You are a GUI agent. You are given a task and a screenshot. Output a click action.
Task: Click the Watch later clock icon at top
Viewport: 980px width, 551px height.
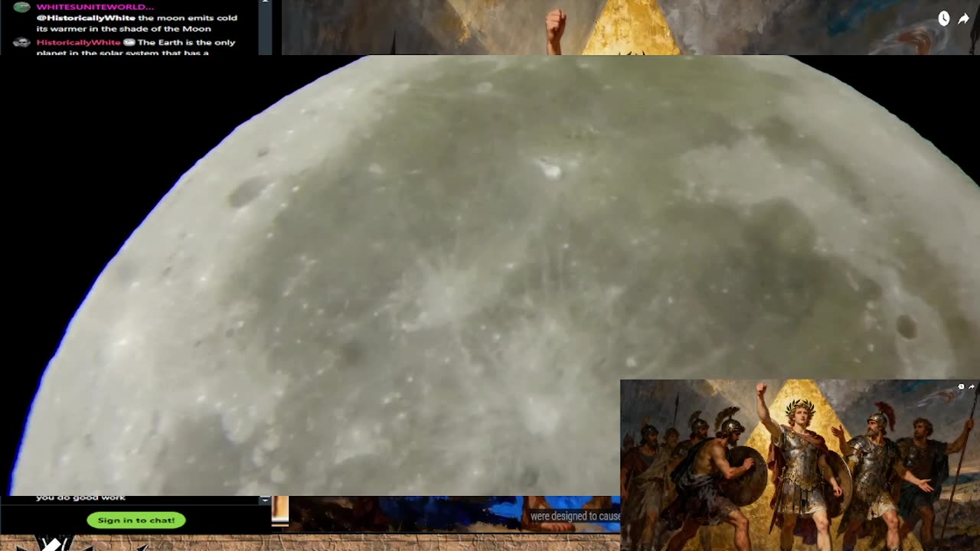coord(944,19)
